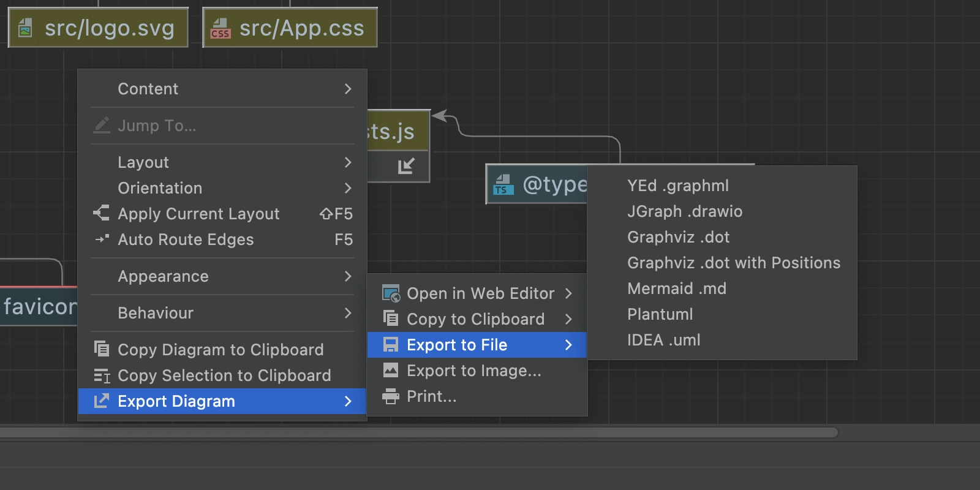Click the Copy Selection to Clipboard icon
980x490 pixels.
click(102, 375)
